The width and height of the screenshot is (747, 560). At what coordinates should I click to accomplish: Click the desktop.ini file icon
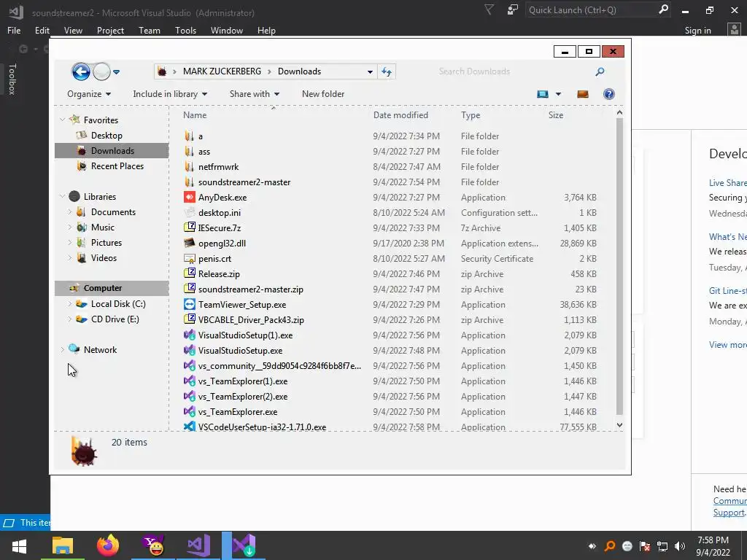pyautogui.click(x=190, y=212)
